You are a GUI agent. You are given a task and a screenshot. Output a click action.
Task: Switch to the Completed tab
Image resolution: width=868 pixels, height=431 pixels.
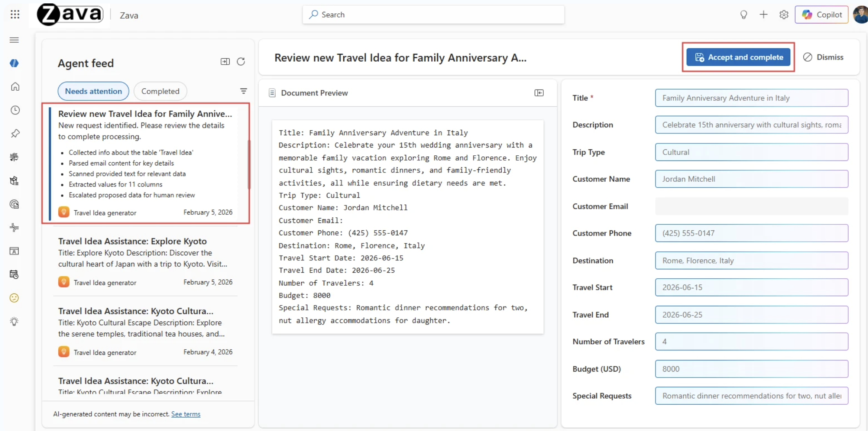coord(160,91)
